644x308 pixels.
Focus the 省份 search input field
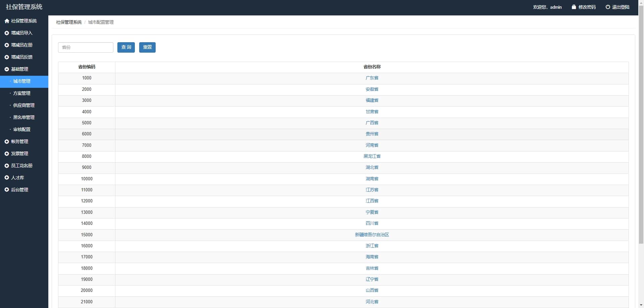[x=86, y=47]
